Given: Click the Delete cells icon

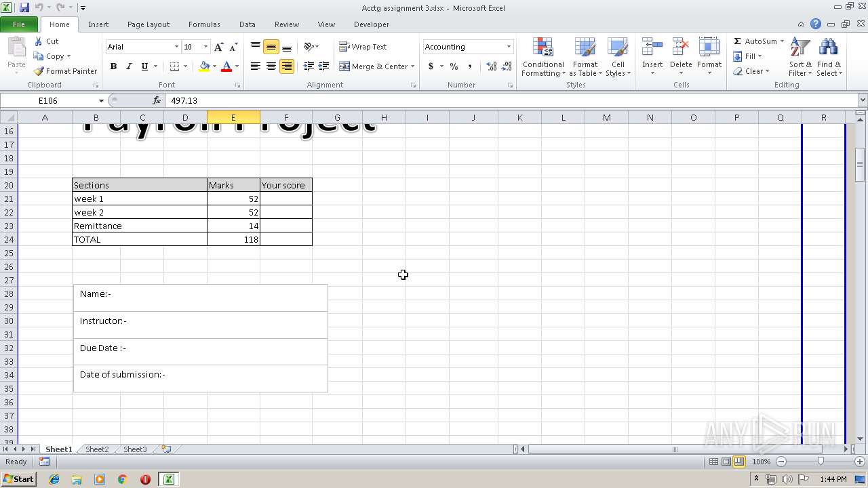Looking at the screenshot, I should [x=681, y=47].
